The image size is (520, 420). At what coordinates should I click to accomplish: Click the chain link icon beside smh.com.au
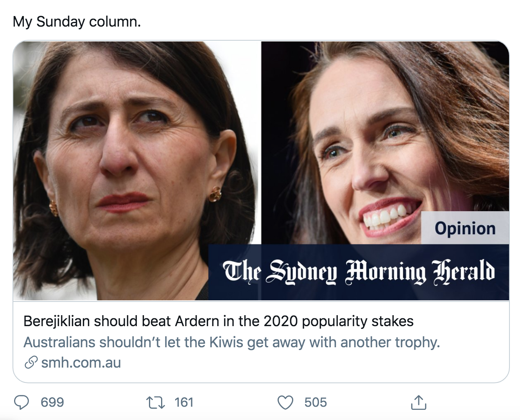[31, 363]
